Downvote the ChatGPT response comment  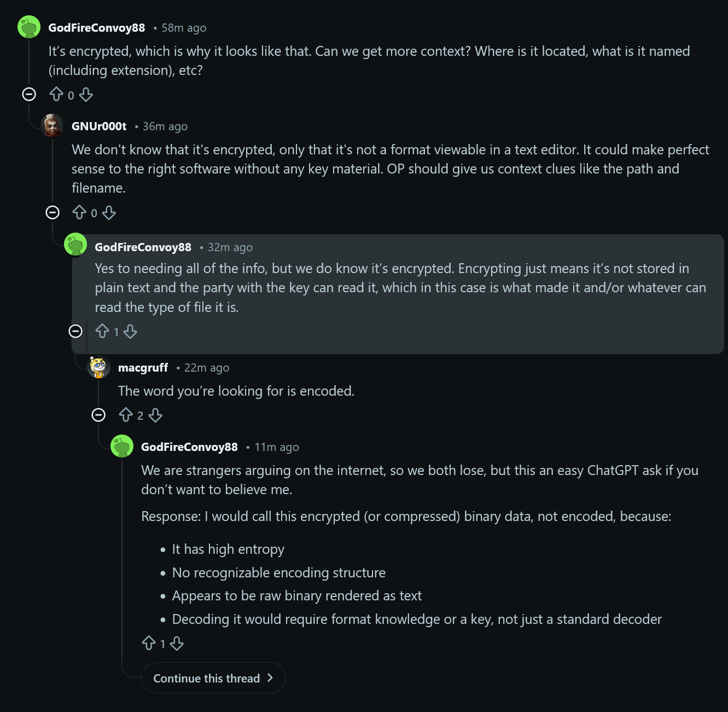coord(177,643)
